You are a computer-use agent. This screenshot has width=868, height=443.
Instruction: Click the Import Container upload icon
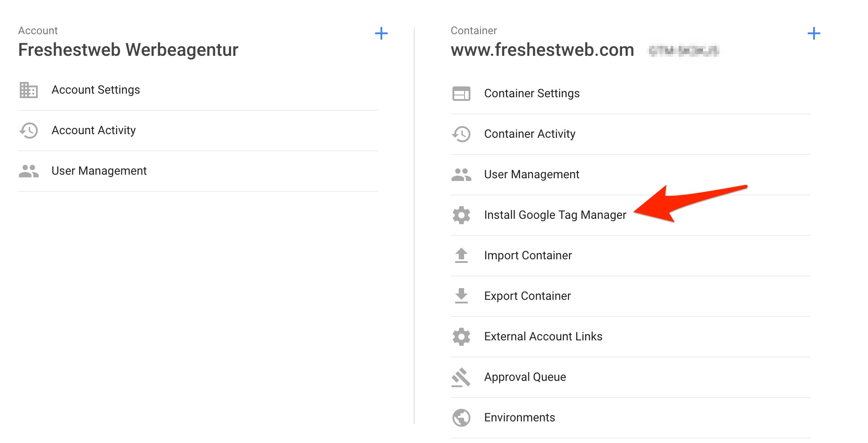(x=461, y=256)
